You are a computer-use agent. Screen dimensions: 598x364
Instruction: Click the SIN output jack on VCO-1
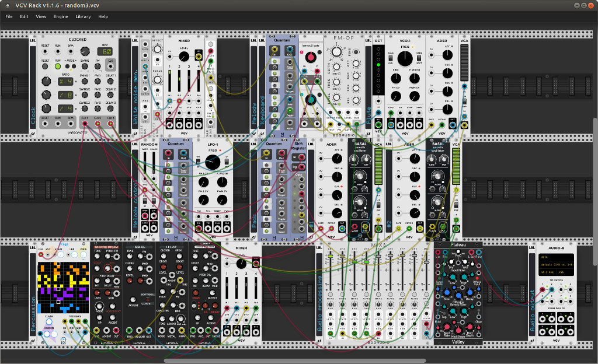point(391,124)
